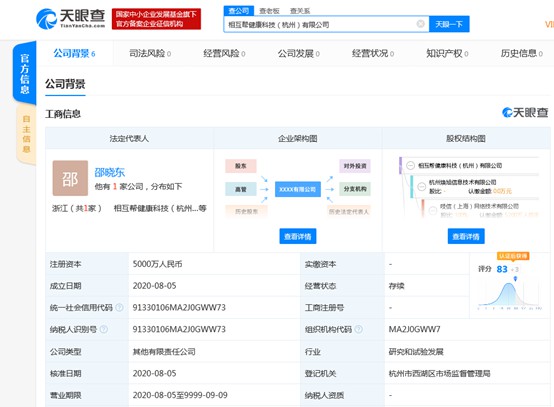
Task: Click the 邵 avatar thumbnail
Action: [x=70, y=178]
